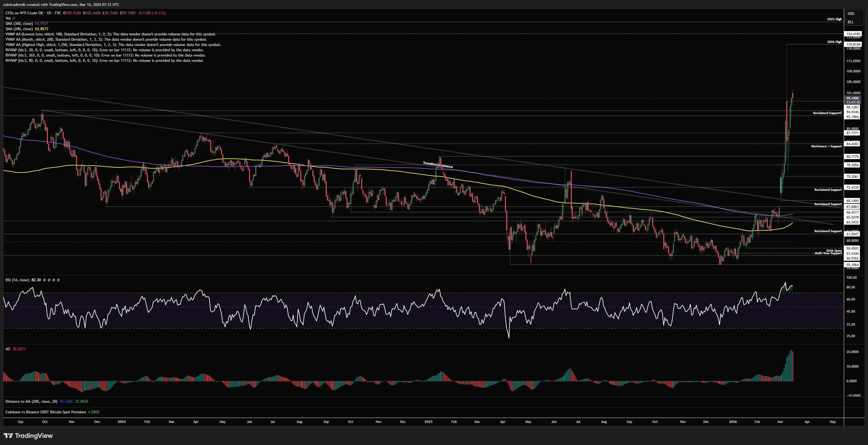Click the Vol indicator legend
Viewport: 868px width, 445px height.
coord(8,18)
